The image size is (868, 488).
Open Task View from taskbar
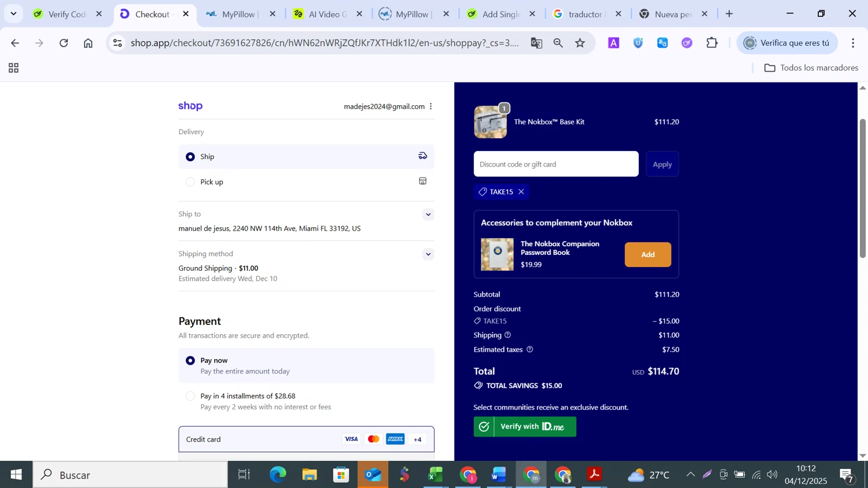244,475
